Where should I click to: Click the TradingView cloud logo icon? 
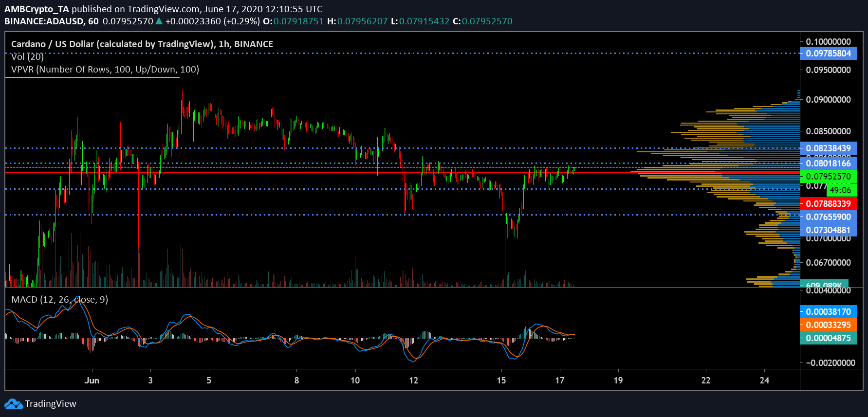14,404
